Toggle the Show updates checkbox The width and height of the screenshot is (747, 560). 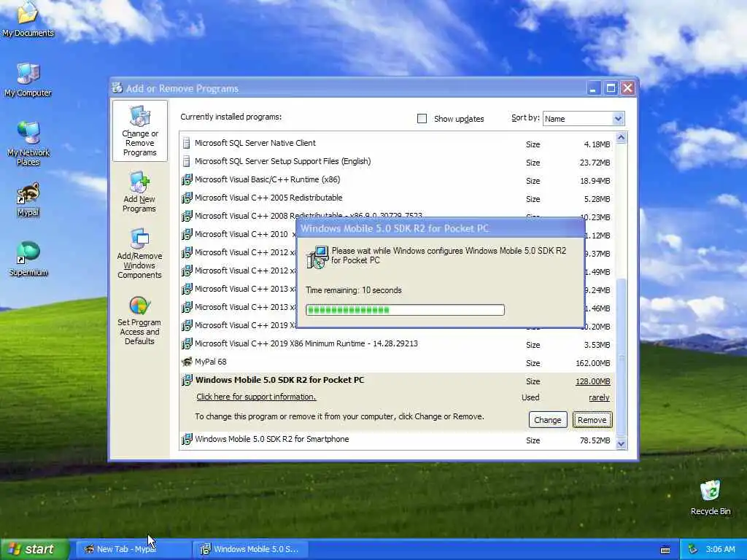422,119
